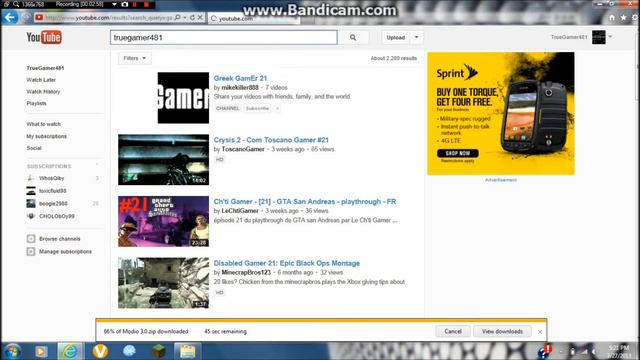640x360 pixels.
Task: Click TrueGamer481 username at top right
Action: coord(569,37)
